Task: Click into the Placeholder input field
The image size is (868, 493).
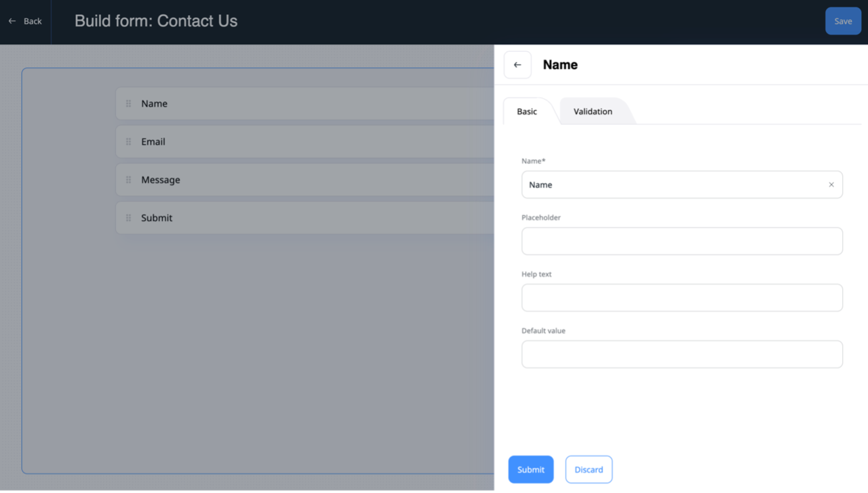Action: coord(682,241)
